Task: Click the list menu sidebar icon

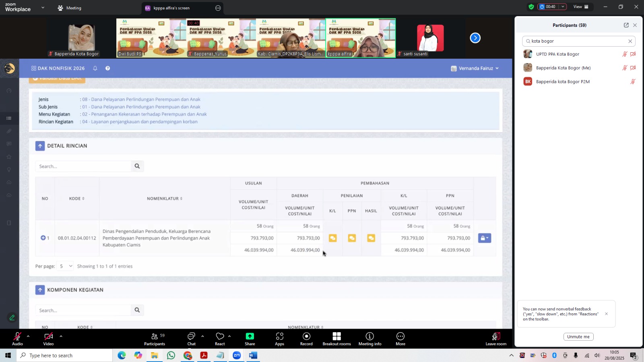Action: pos(9,118)
